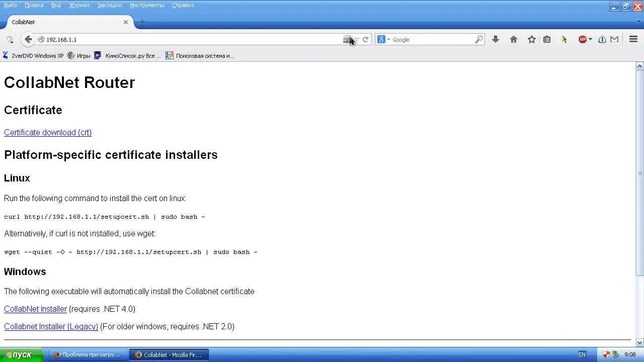644x362 pixels.
Task: Click the wget --quiet command text
Action: point(131,252)
